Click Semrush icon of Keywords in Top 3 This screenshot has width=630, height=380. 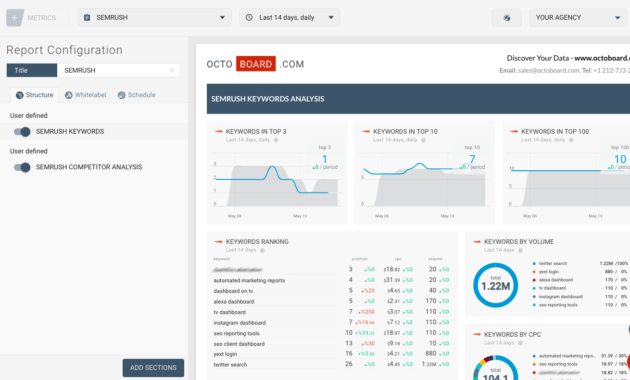coord(218,131)
